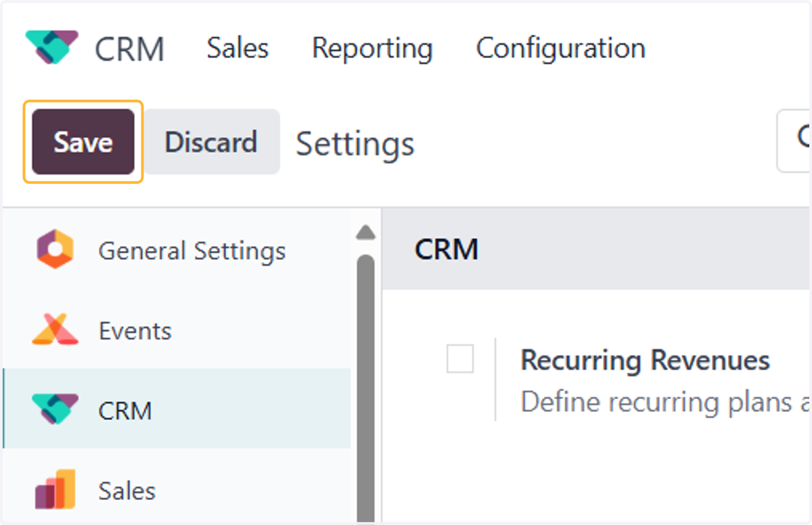Image resolution: width=812 pixels, height=525 pixels.
Task: Select the CRM icon in settings sidebar
Action: (x=55, y=410)
